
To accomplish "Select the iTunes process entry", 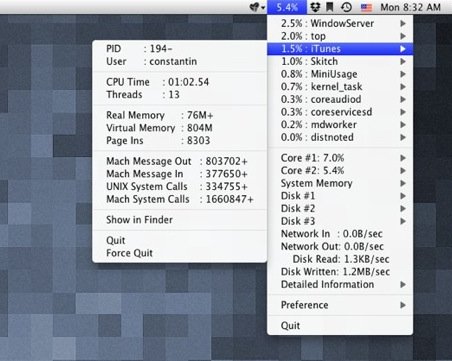I will tap(340, 49).
